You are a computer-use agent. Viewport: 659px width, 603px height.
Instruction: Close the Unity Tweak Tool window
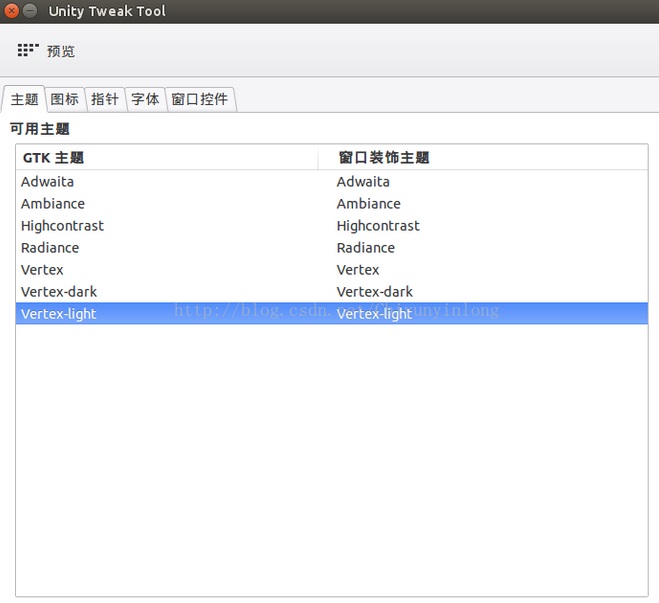coord(12,11)
